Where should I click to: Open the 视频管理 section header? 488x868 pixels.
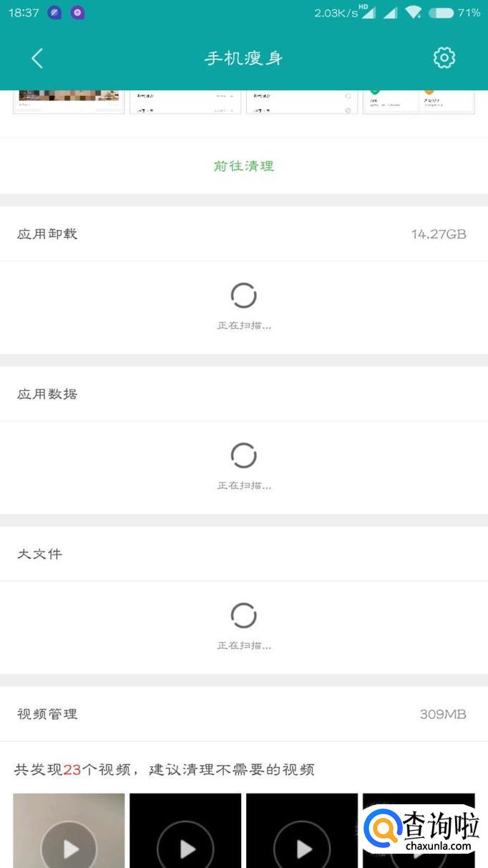tap(47, 714)
